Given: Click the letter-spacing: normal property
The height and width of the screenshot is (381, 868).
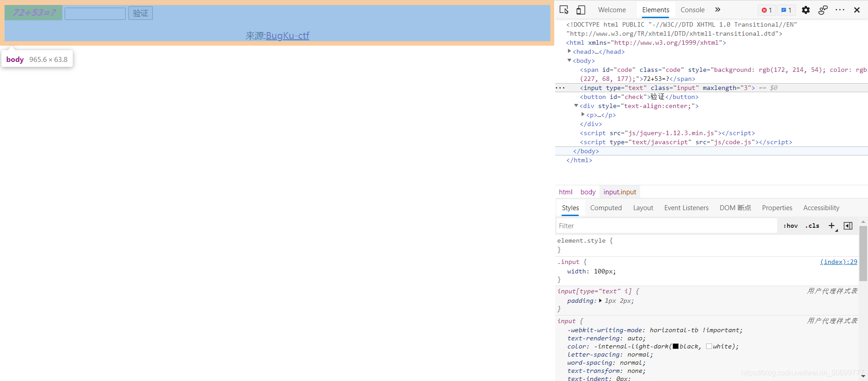Looking at the screenshot, I should 610,354.
